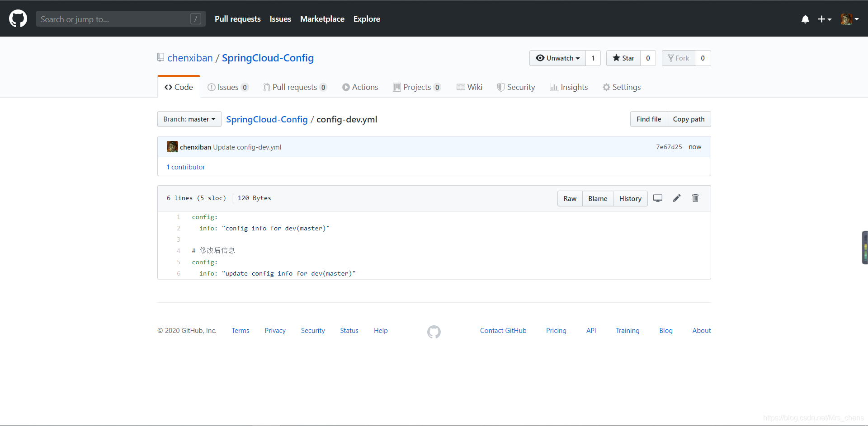Select line number 6

[179, 274]
